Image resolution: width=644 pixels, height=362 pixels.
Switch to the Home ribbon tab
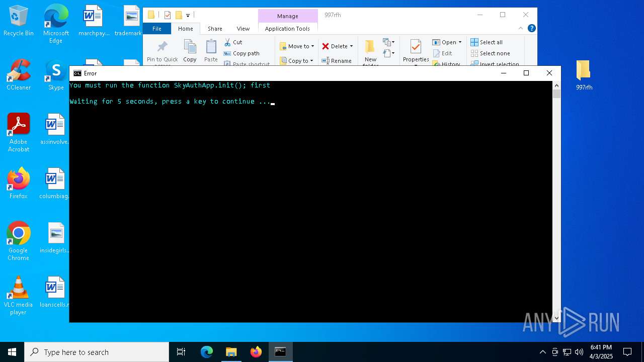pyautogui.click(x=186, y=29)
